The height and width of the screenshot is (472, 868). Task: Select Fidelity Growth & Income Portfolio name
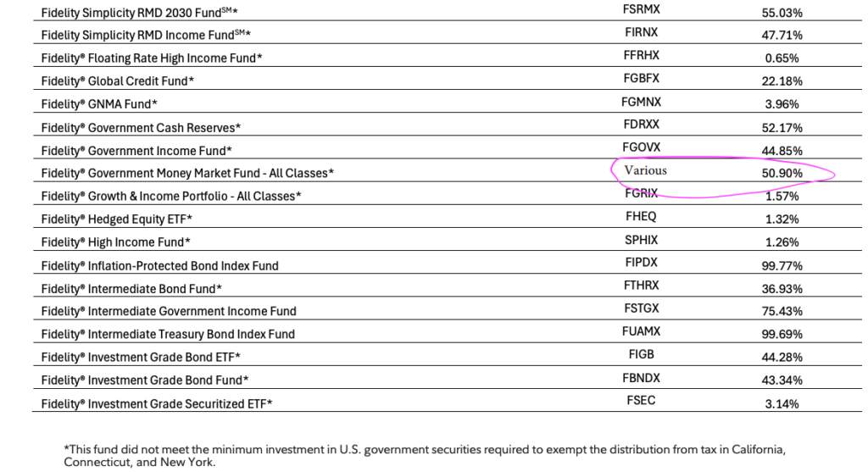[x=171, y=196]
